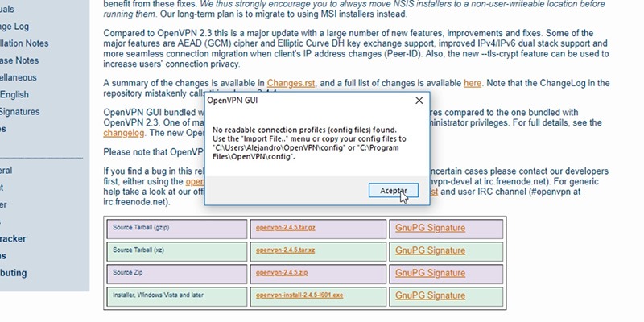Close the OpenVPN GUI dialog with X
644x322 pixels.
tap(419, 101)
